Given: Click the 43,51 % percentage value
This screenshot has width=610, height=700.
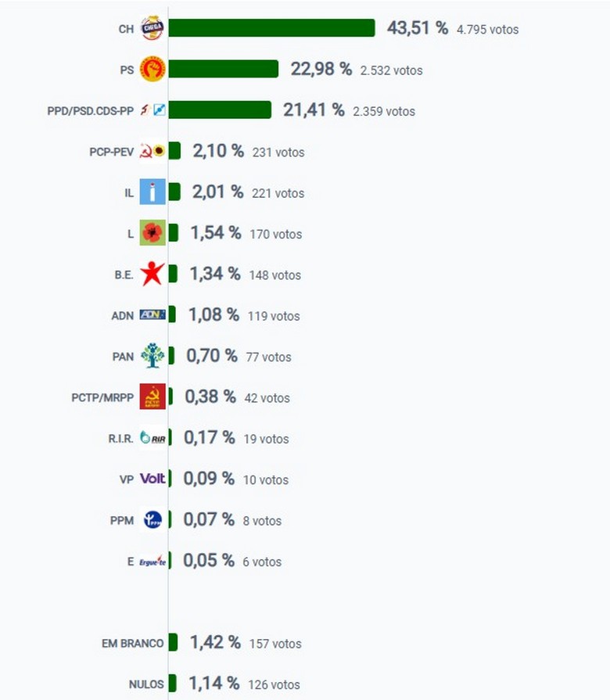Looking at the screenshot, I should (x=417, y=29).
